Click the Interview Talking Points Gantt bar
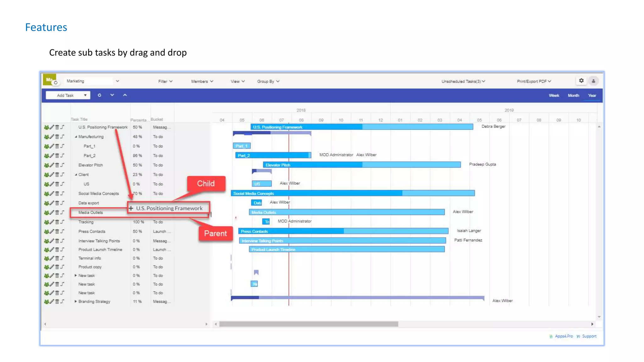644x362 pixels. 342,241
